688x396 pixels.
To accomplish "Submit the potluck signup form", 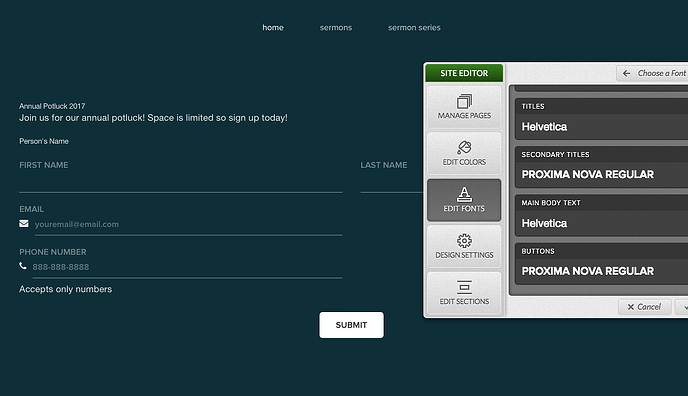I will click(x=351, y=325).
